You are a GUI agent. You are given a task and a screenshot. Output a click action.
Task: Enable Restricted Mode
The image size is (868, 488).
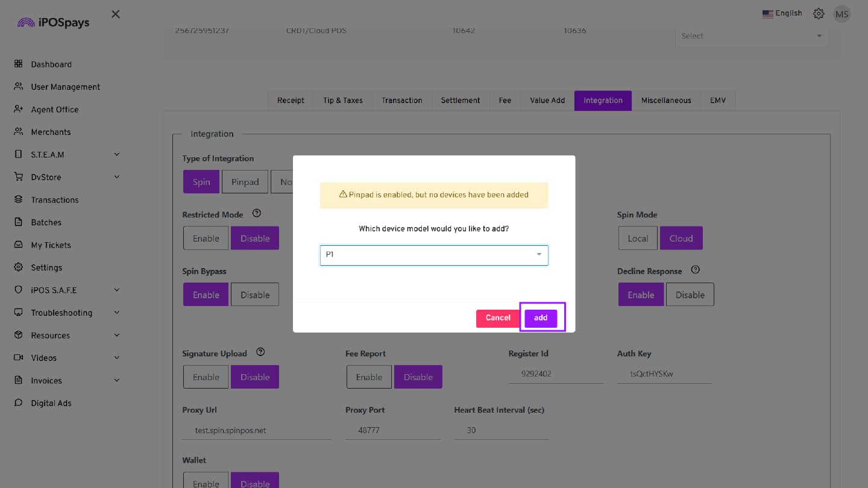click(206, 239)
